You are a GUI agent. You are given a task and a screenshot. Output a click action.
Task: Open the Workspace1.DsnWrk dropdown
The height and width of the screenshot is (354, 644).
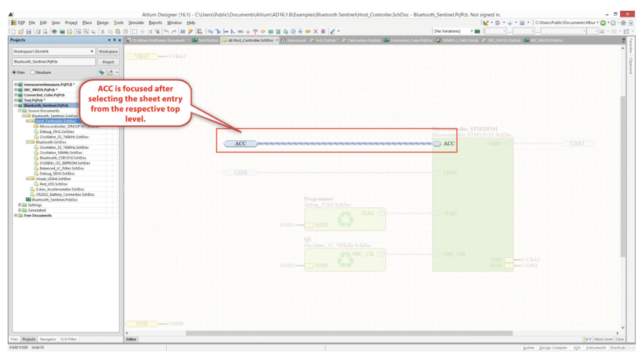[91, 52]
